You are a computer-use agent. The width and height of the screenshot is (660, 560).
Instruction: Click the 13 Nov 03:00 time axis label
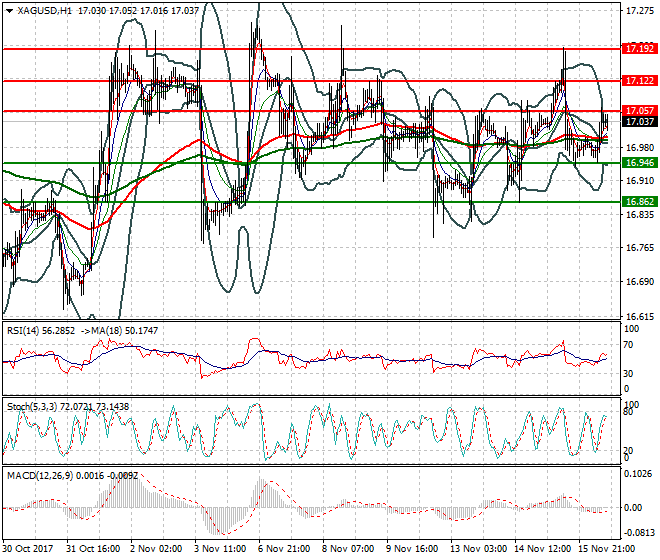tap(479, 549)
